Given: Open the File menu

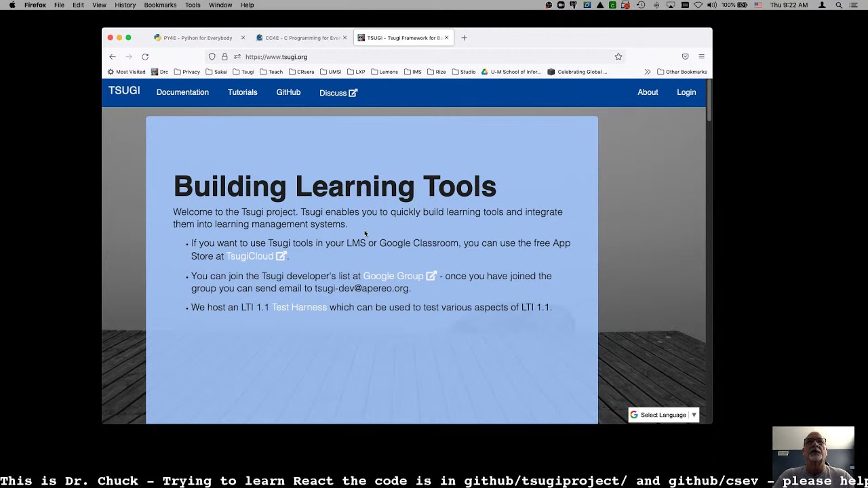Looking at the screenshot, I should click(60, 5).
